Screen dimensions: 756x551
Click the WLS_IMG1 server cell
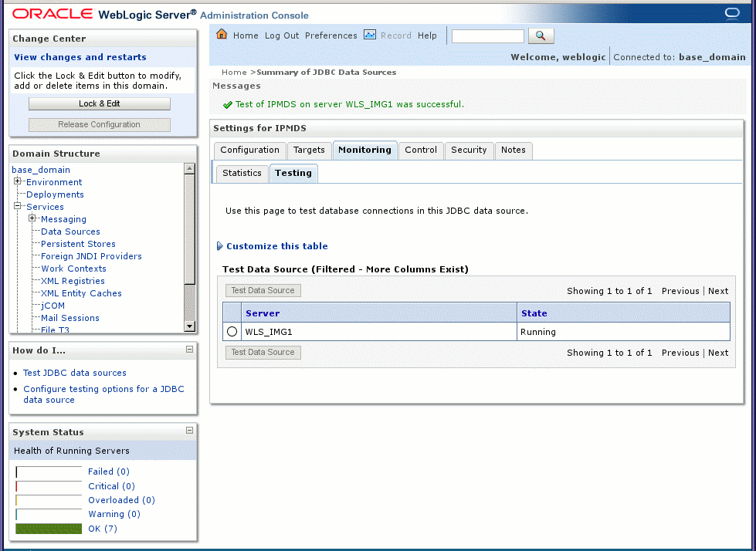point(379,331)
